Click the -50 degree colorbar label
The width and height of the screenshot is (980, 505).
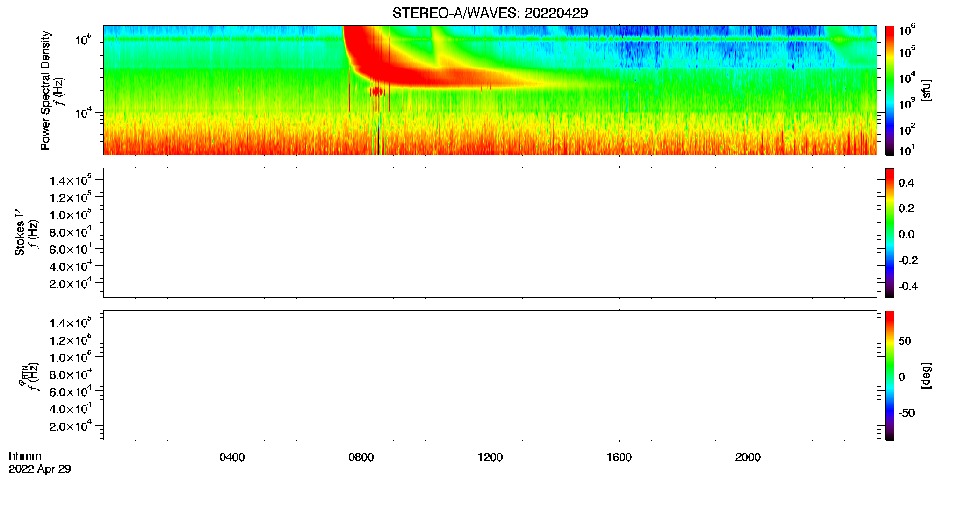[x=906, y=413]
